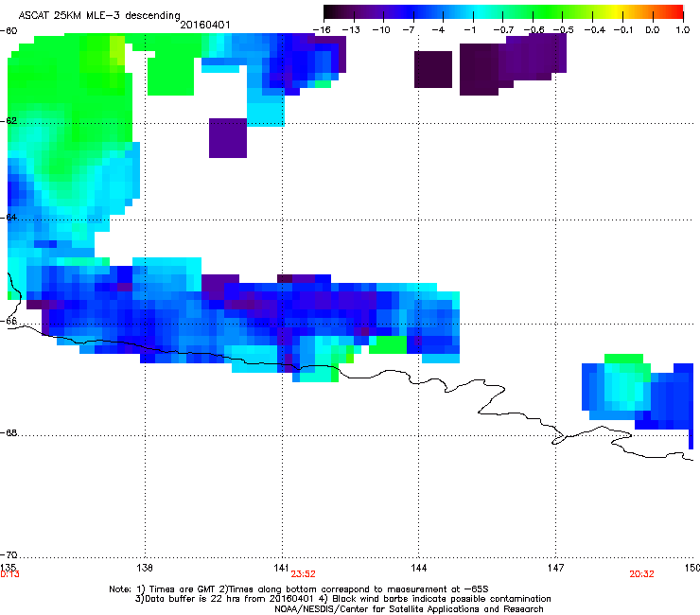Click the red 20:32 time stamp

point(641,574)
